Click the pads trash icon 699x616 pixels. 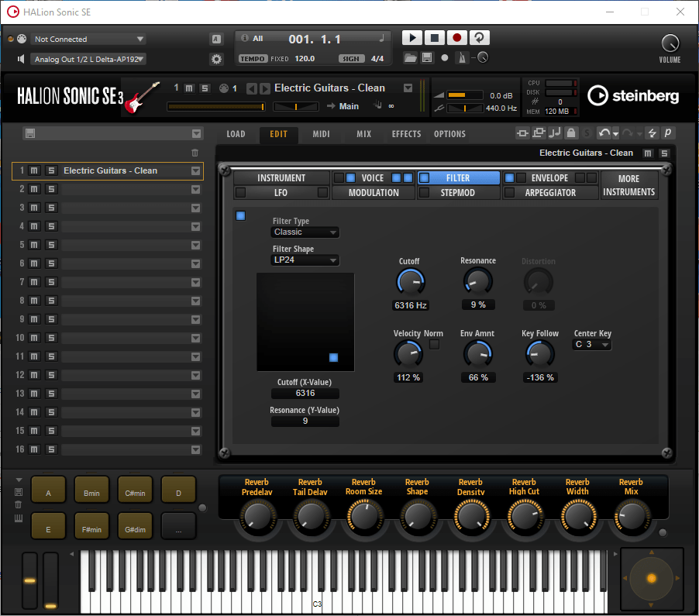(19, 504)
